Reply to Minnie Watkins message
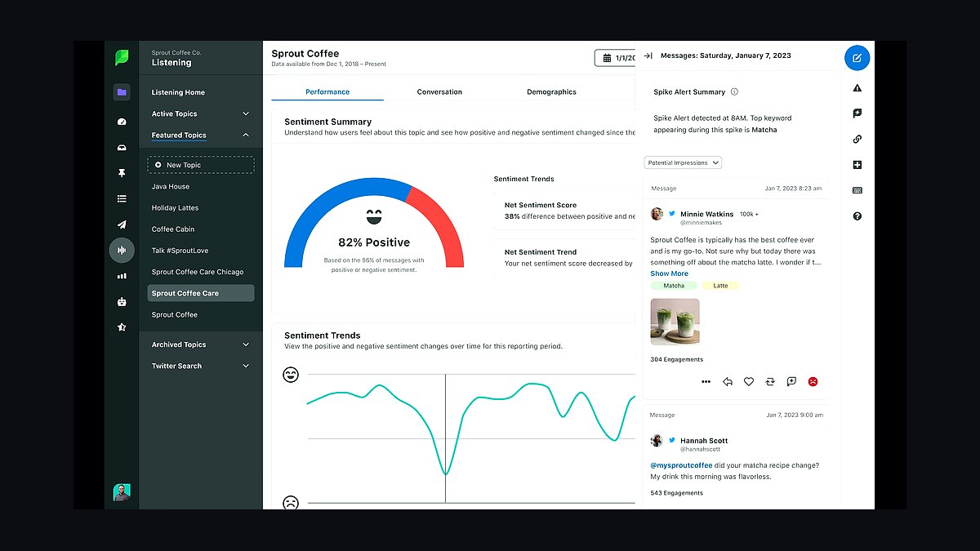The height and width of the screenshot is (551, 980). coord(727,381)
